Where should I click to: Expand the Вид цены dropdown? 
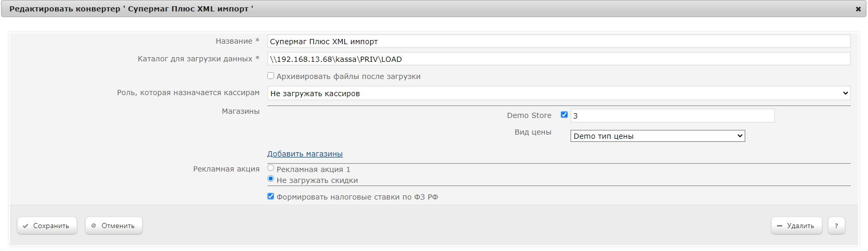tap(657, 136)
